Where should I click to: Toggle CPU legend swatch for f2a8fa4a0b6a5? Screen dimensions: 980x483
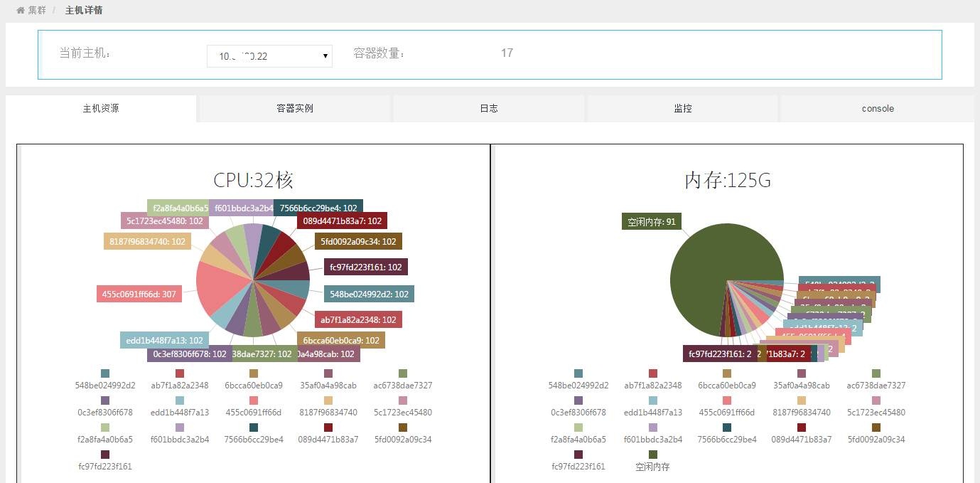(x=105, y=428)
